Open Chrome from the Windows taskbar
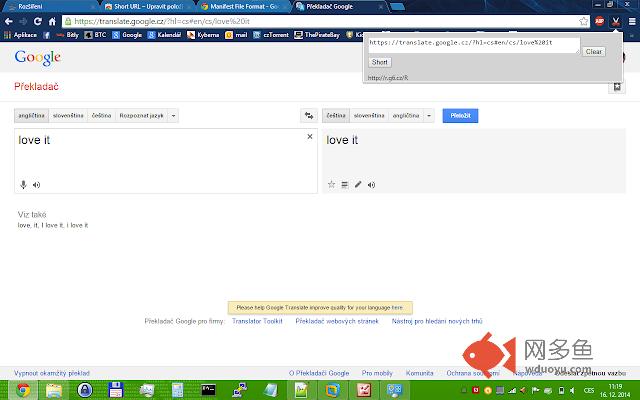This screenshot has width=640, height=400. [23, 389]
